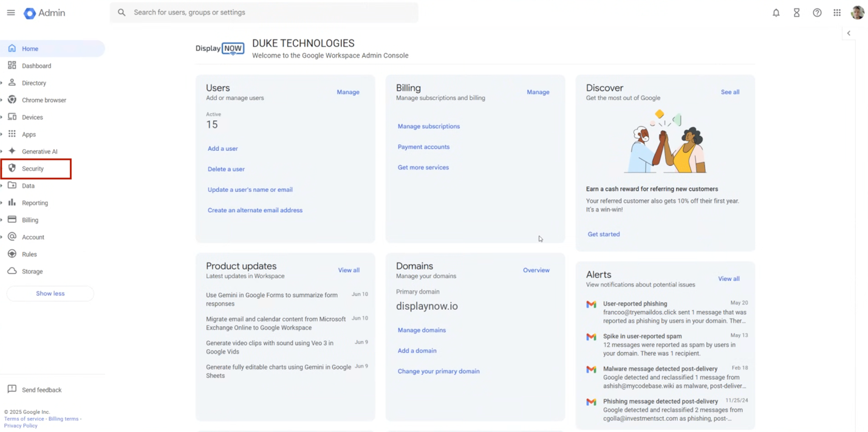Open the tasks hourglass icon
868x432 pixels.
[796, 13]
